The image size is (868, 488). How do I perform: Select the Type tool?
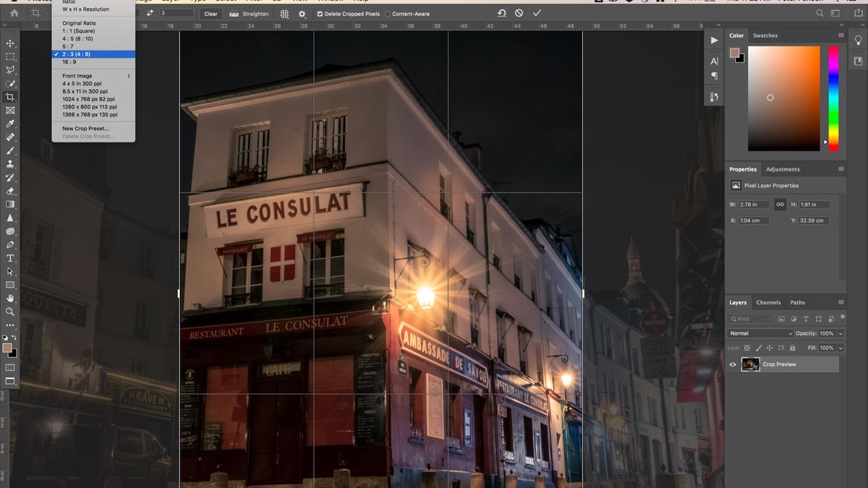tap(10, 257)
